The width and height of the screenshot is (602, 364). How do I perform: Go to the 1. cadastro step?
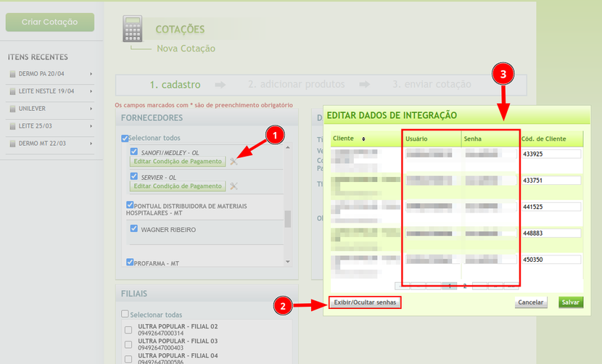click(x=175, y=85)
